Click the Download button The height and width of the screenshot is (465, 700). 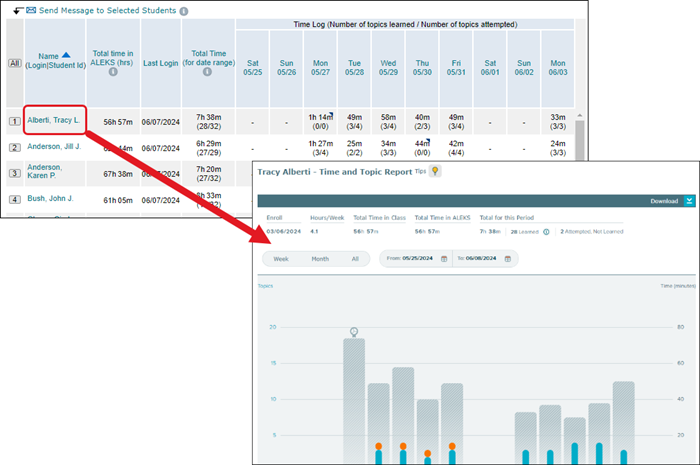point(663,201)
